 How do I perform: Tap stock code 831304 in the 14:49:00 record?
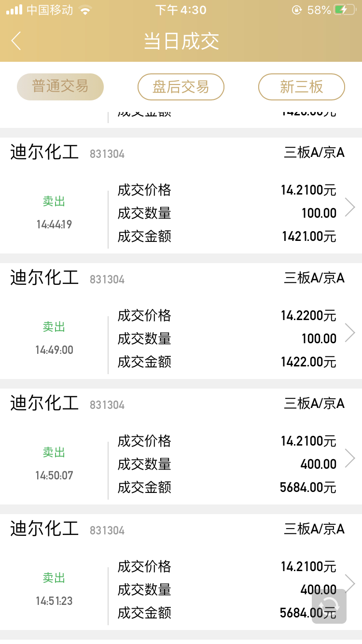pyautogui.click(x=107, y=280)
